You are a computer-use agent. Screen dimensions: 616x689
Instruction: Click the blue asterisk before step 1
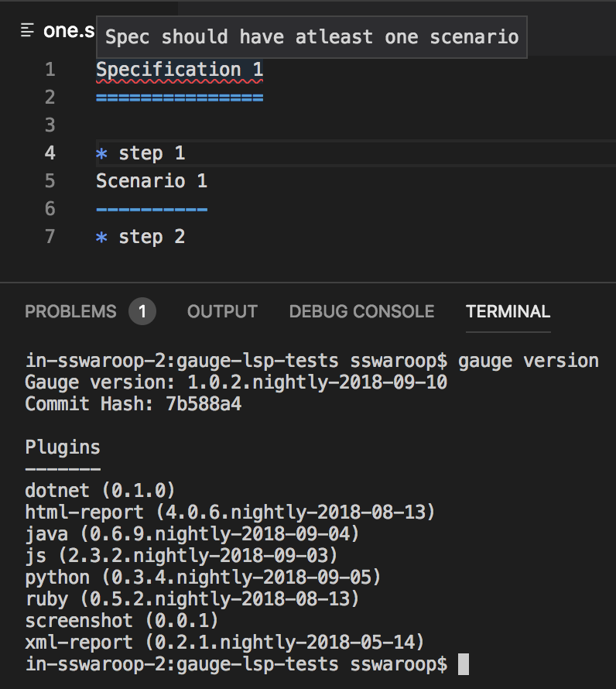101,153
